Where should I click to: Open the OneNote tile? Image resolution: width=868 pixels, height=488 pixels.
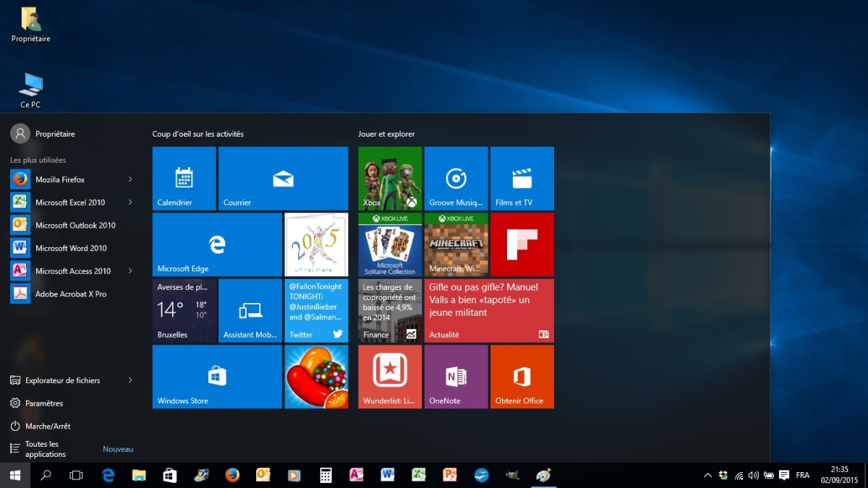456,377
